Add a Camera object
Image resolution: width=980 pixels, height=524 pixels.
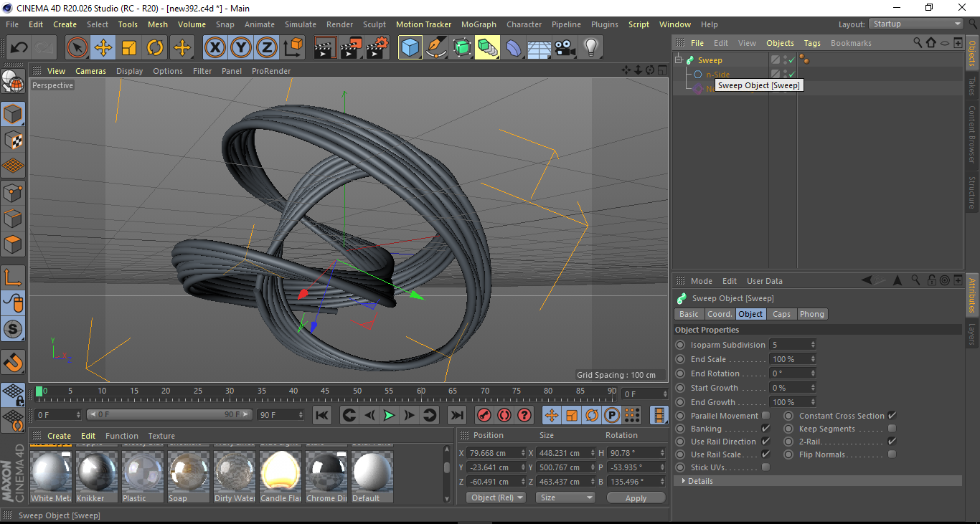[x=565, y=48]
